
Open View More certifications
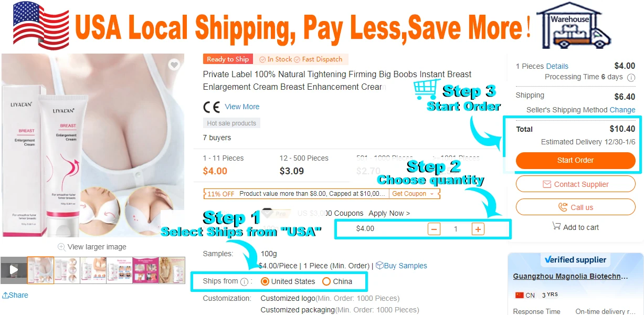click(x=242, y=107)
